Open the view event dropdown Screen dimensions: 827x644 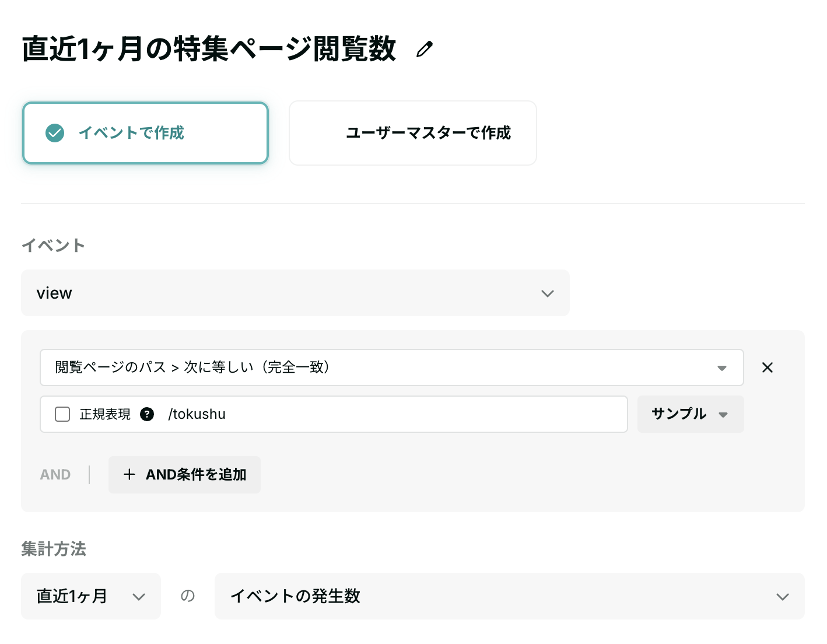(295, 293)
